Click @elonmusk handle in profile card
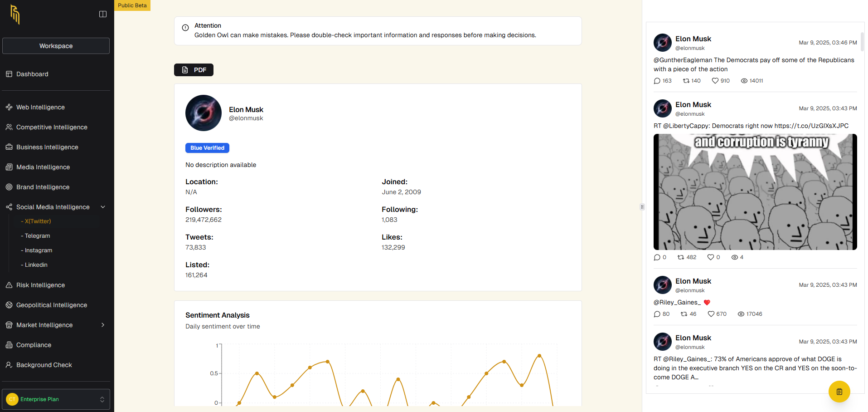Viewport: 868px width, 412px height. 246,118
